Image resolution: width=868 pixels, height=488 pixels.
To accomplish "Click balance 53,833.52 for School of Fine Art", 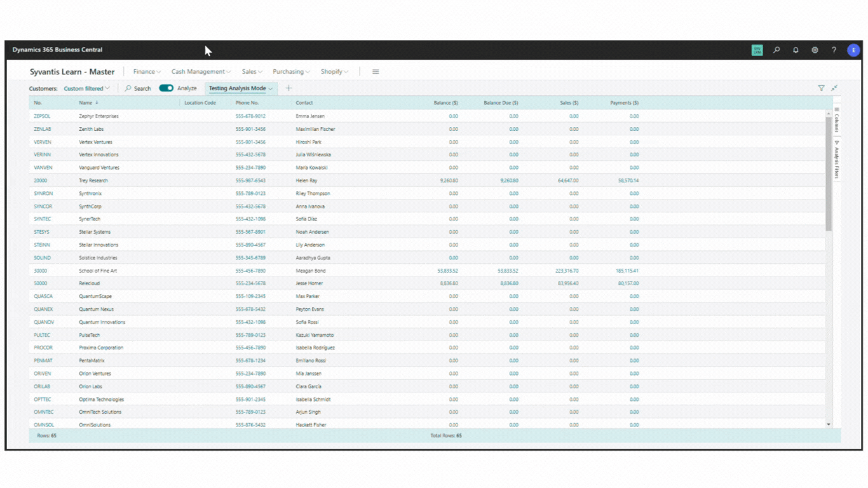I will click(447, 271).
